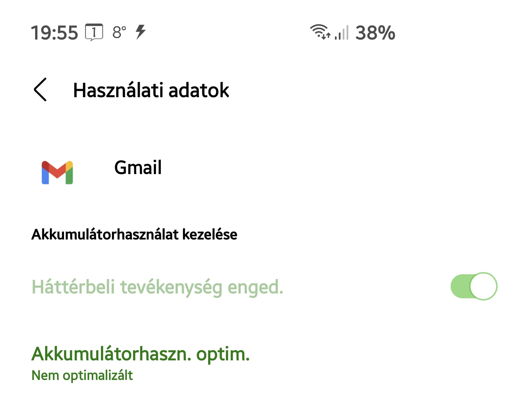
Task: Click the Gmail app icon
Action: (x=57, y=172)
